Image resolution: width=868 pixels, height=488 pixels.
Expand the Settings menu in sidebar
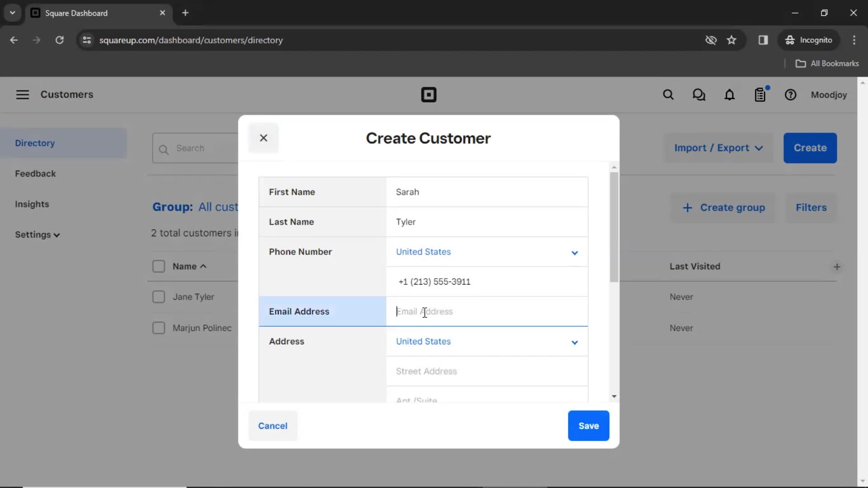pyautogui.click(x=37, y=234)
